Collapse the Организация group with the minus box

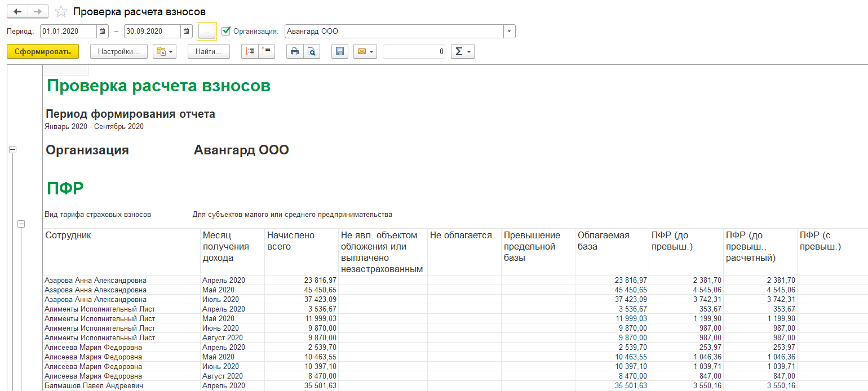coord(12,150)
